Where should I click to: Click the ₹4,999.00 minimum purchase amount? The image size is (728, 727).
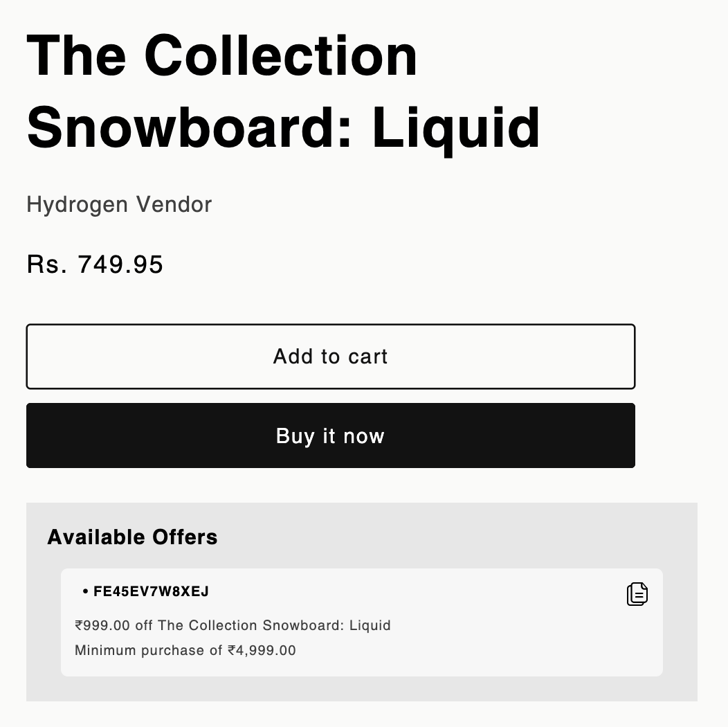coord(262,650)
